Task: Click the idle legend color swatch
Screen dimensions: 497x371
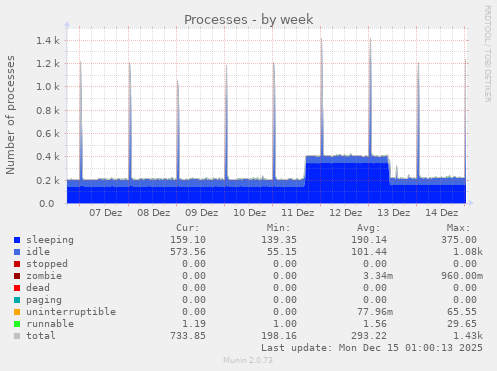Action: (17, 252)
